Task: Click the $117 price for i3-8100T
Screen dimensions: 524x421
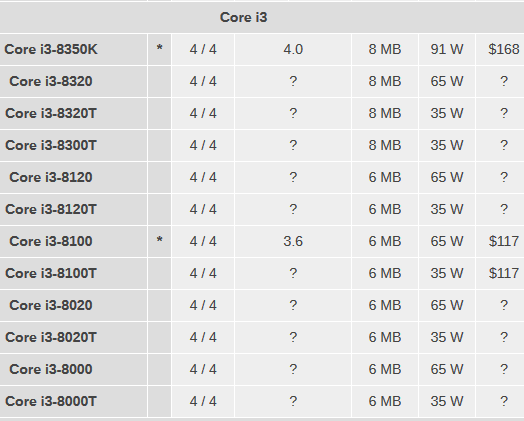Action: (x=504, y=273)
